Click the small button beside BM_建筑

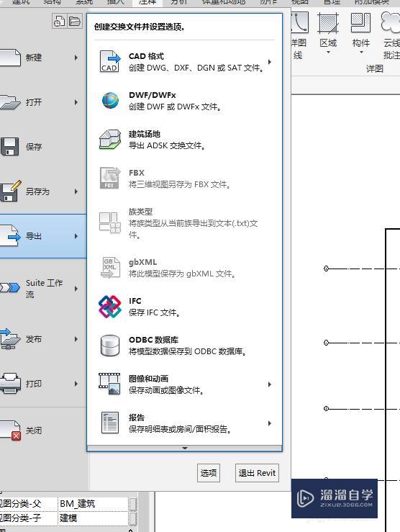coord(133,505)
